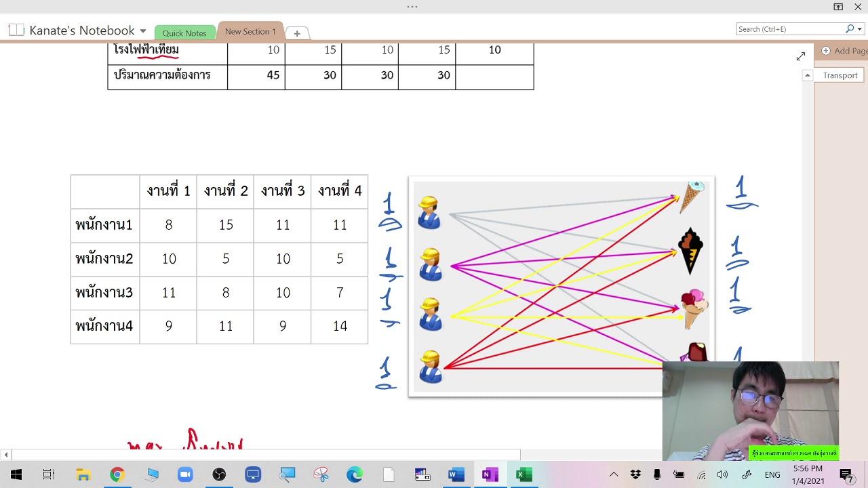Switch to the Quick Notes section tab
This screenshot has width=868, height=488.
pos(184,33)
